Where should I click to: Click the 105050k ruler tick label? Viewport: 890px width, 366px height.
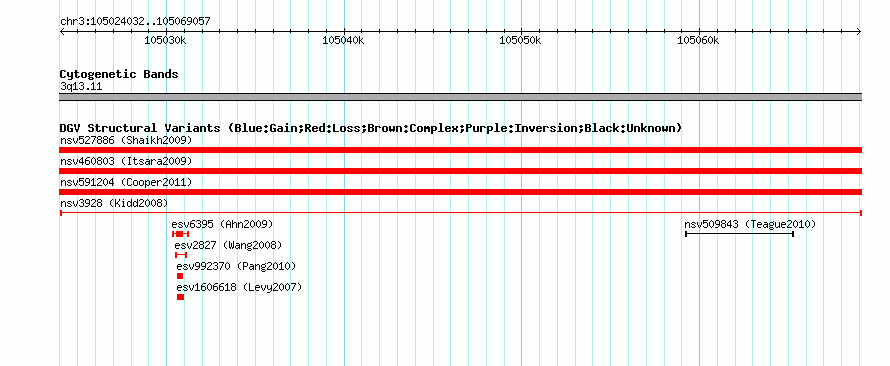tap(520, 40)
